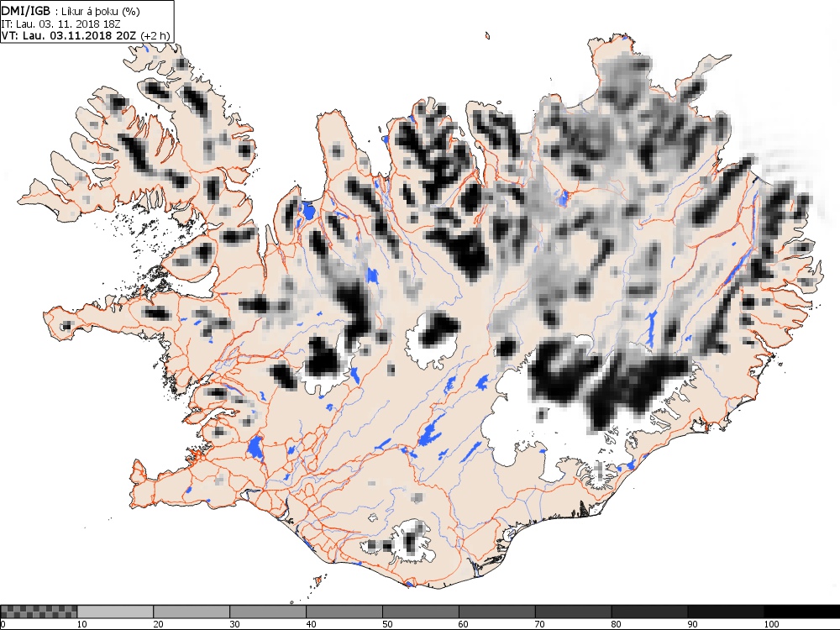Pick the 60–70 percent dark swatch
The image size is (840, 630).
pos(496,612)
